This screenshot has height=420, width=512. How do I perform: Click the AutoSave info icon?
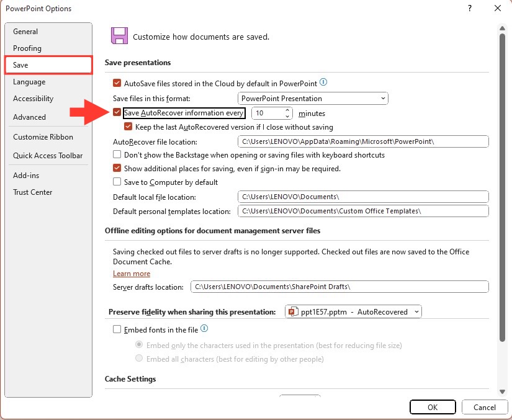[323, 83]
